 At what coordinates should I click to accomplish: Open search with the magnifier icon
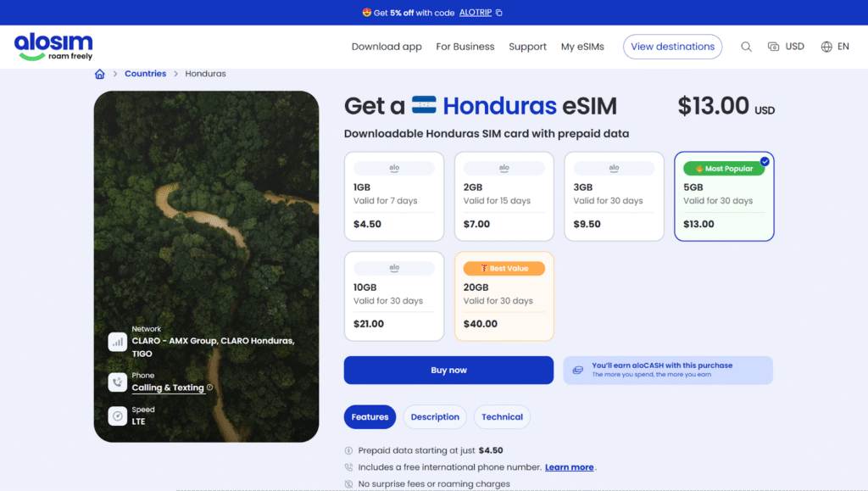coord(746,47)
